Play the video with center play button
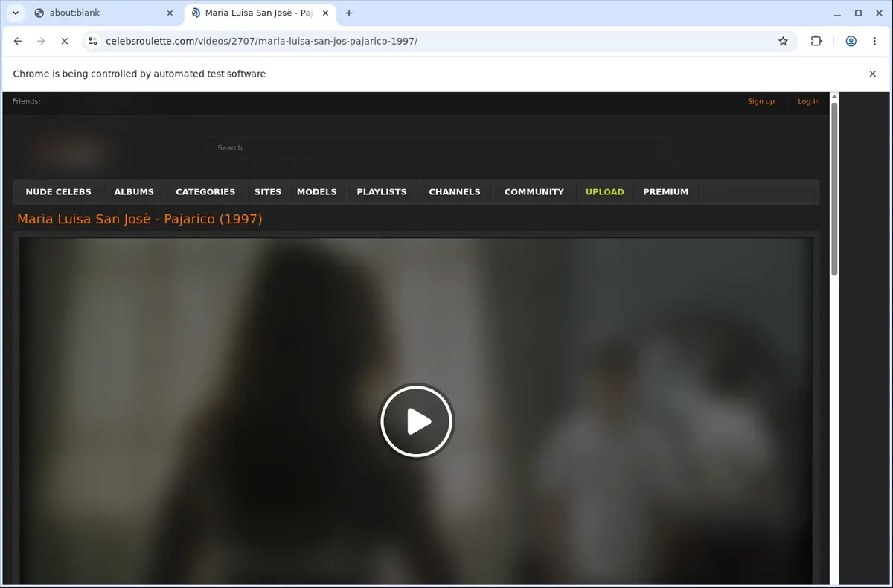Image resolution: width=893 pixels, height=588 pixels. pyautogui.click(x=417, y=421)
